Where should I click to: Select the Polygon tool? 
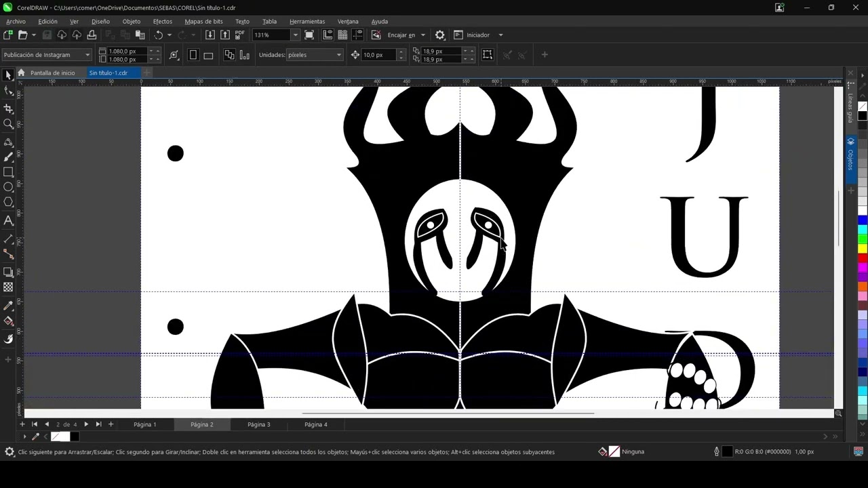8,202
